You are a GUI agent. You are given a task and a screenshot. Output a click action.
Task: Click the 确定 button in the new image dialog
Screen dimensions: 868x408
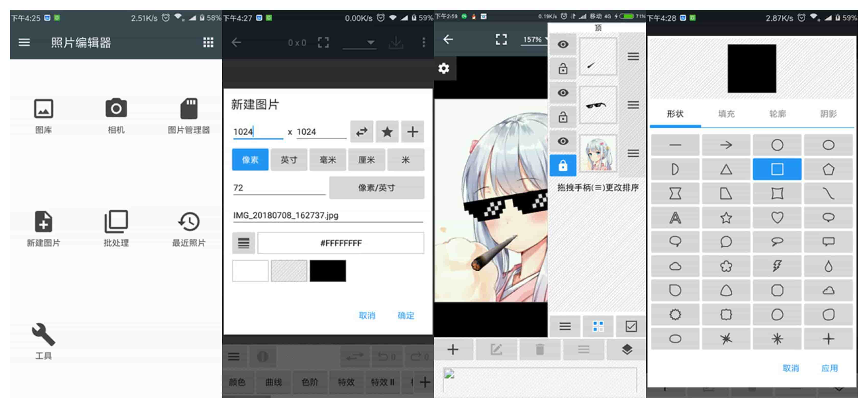[x=405, y=315]
